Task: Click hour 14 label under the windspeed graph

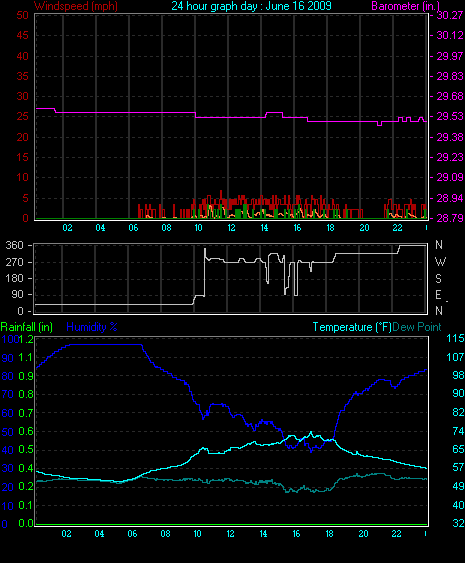Action: tap(264, 228)
